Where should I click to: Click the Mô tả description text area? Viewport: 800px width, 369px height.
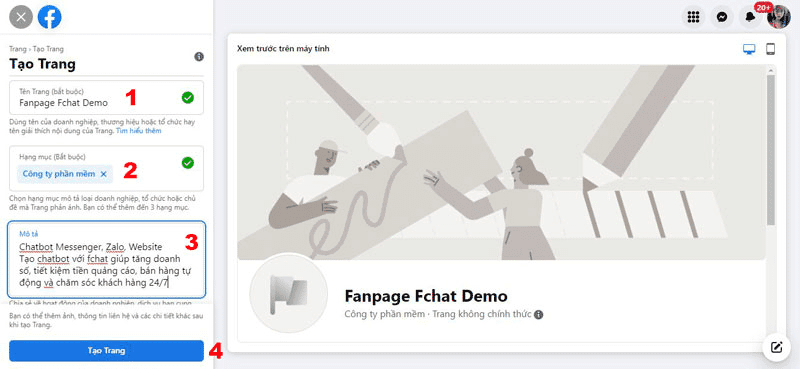[106, 259]
